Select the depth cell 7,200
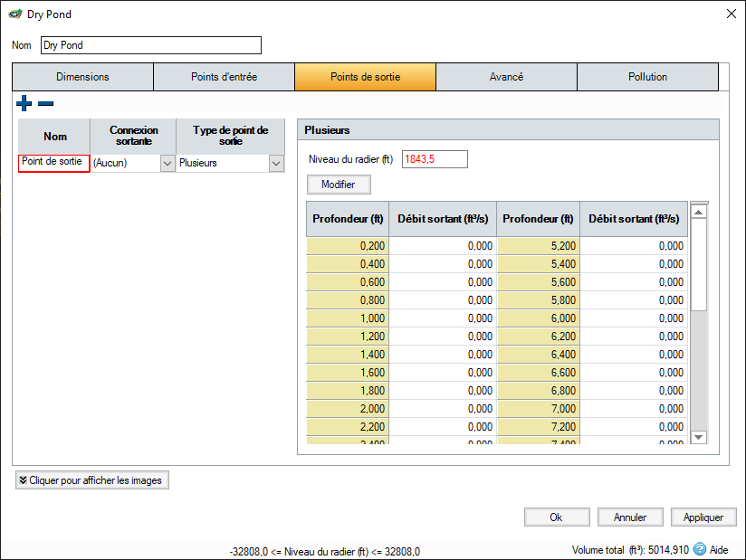Image resolution: width=746 pixels, height=560 pixels. (x=539, y=426)
